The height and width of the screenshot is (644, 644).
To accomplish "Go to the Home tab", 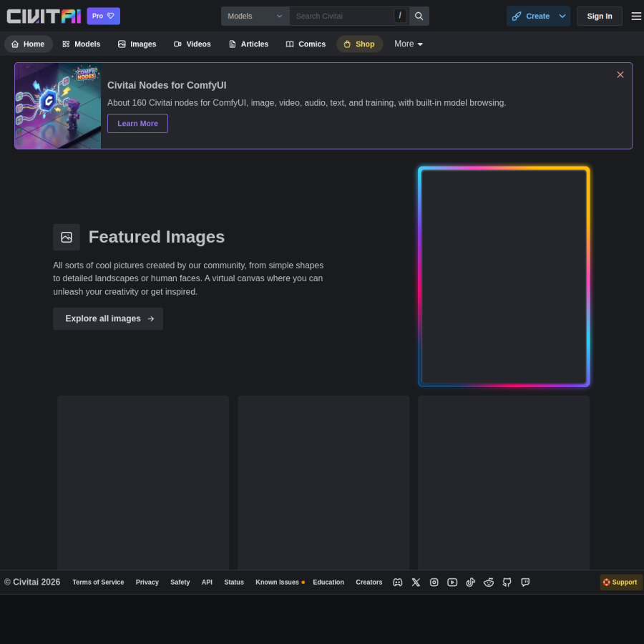I will tap(29, 44).
